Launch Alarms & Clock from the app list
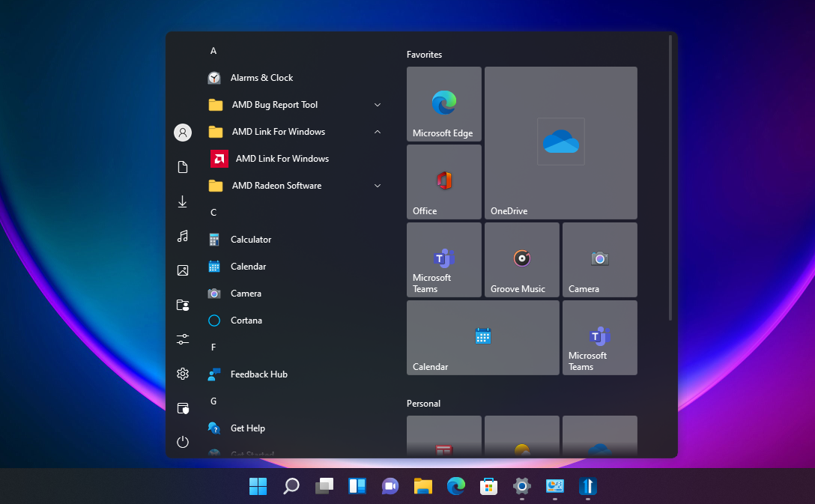The image size is (815, 504). click(297, 78)
